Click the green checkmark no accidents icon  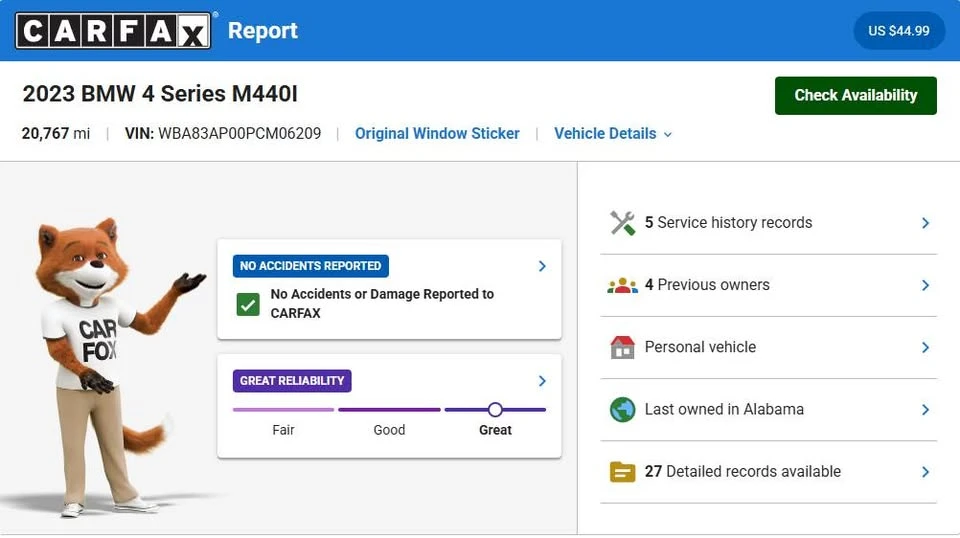coord(248,304)
